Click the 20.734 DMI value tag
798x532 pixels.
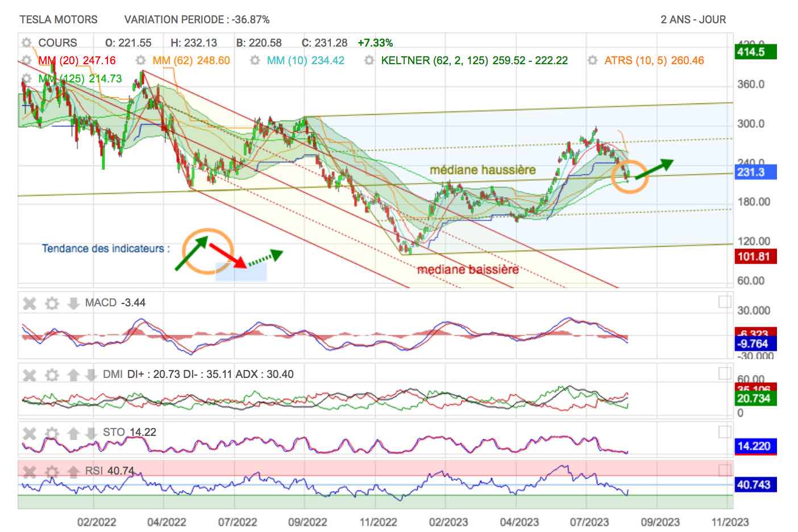[x=755, y=398]
